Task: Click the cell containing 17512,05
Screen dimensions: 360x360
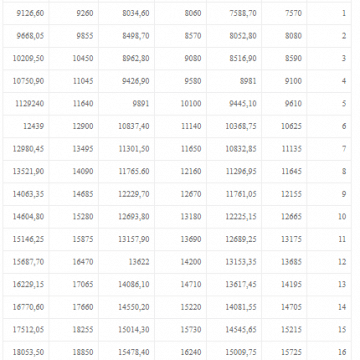Action: [x=26, y=330]
